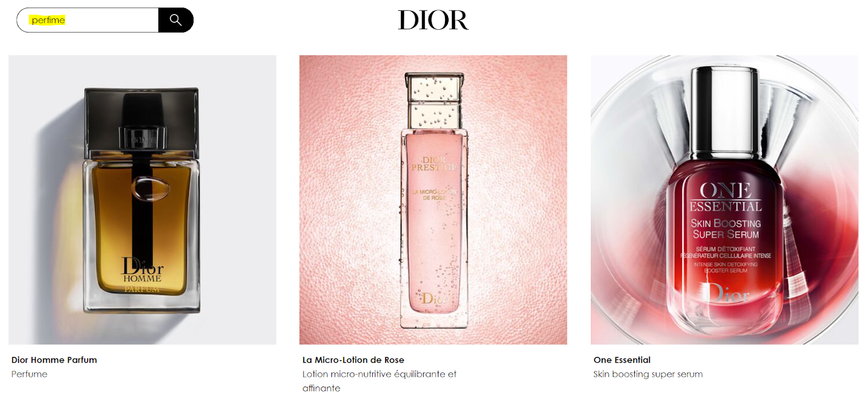The height and width of the screenshot is (405, 868).
Task: Select the 'Perfume' category text
Action: (x=29, y=374)
